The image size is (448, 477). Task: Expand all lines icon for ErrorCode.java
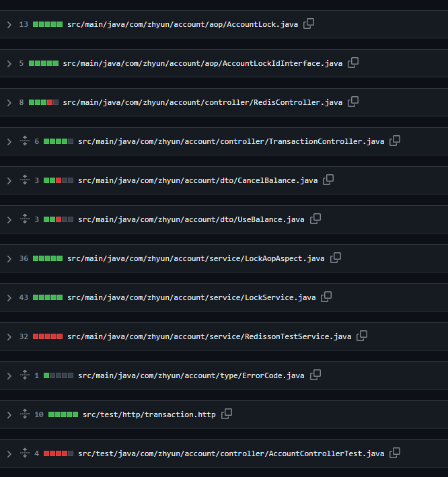tap(25, 375)
